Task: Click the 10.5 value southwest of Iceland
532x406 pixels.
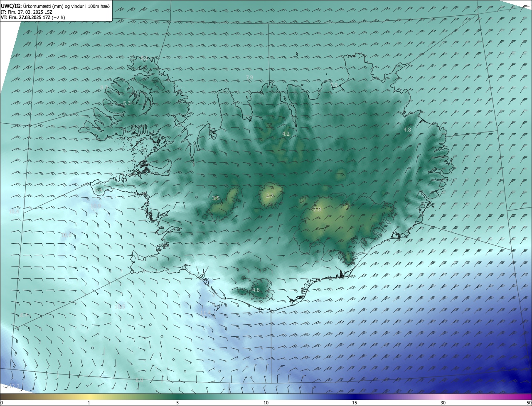Action: [x=120, y=306]
